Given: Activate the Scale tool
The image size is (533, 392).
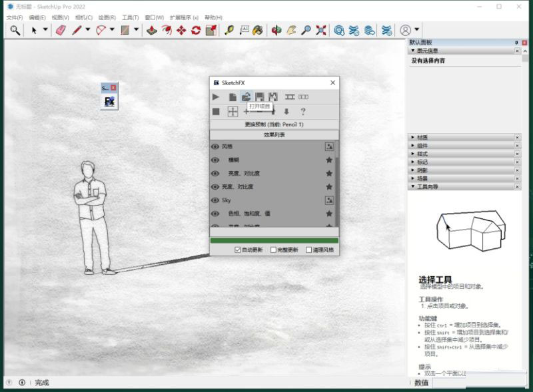Looking at the screenshot, I should [211, 30].
